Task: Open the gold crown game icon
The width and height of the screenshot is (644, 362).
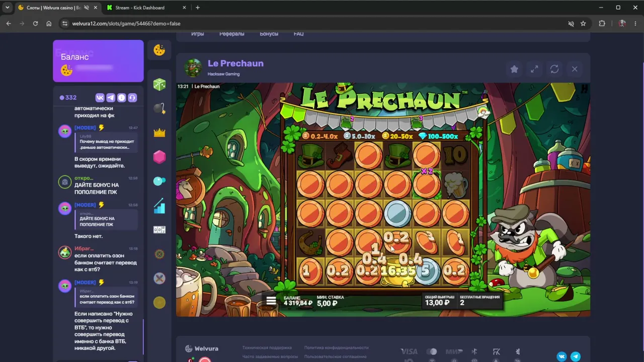Action: (x=159, y=133)
